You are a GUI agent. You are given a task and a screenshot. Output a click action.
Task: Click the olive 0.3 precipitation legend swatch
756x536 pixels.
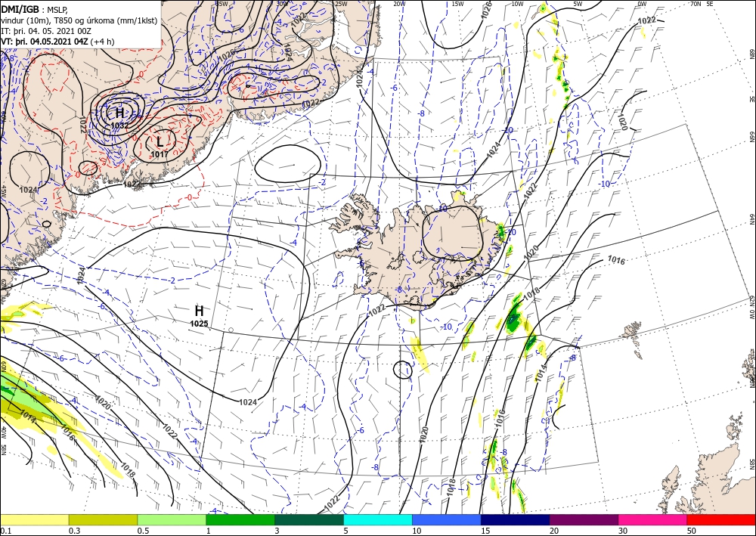(103, 519)
